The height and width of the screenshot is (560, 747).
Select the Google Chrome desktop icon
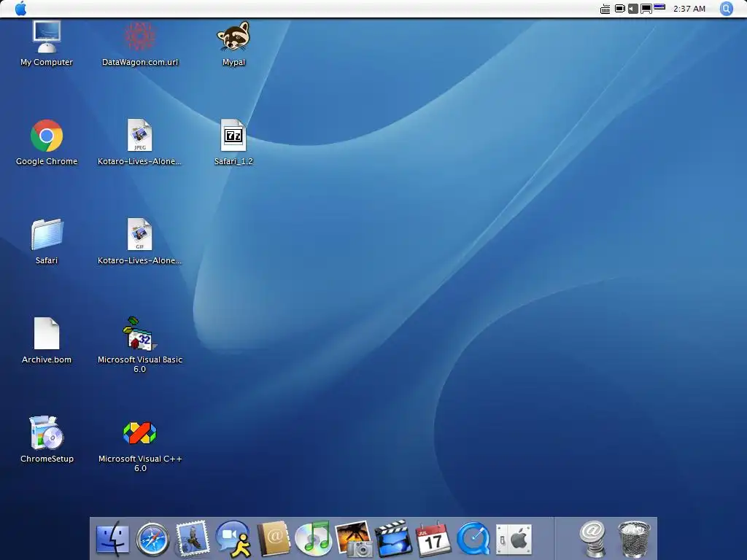(47, 136)
